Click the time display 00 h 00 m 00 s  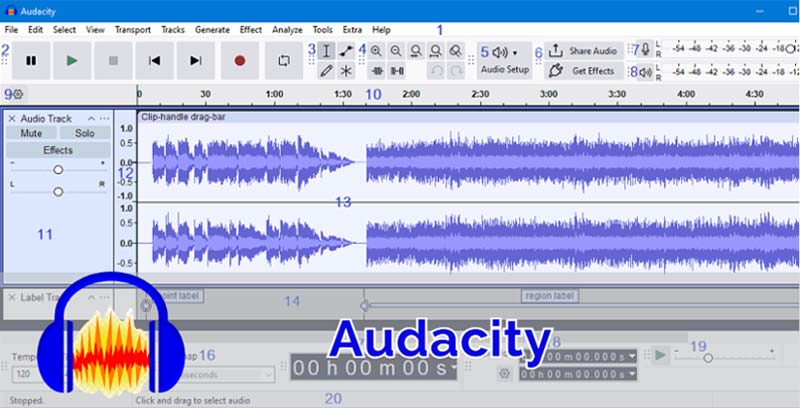pyautogui.click(x=373, y=368)
